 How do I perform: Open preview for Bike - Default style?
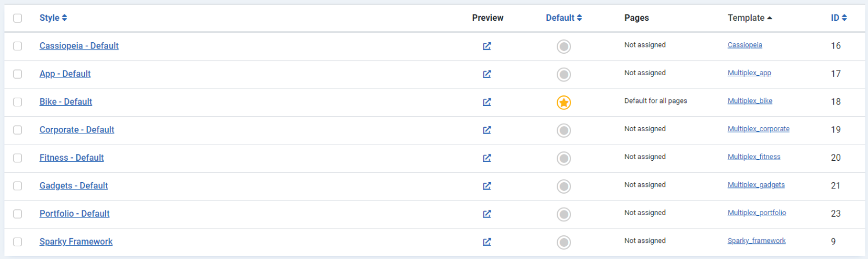(487, 102)
